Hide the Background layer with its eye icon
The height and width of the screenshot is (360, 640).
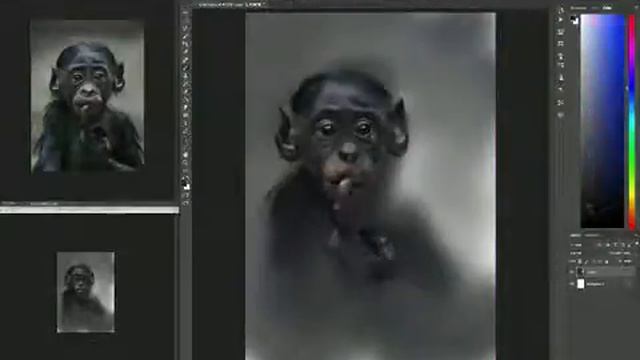(572, 284)
